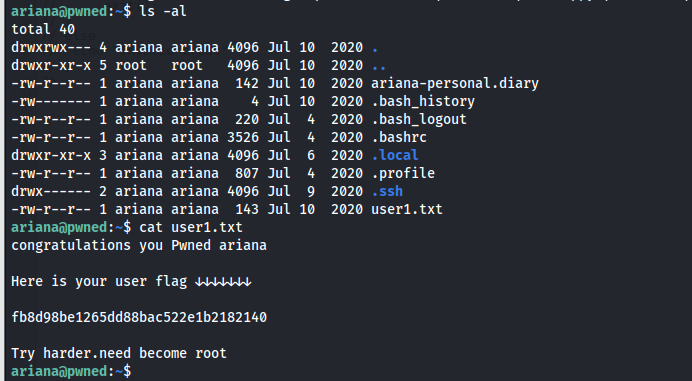Click the 'cat user1.txt' command
This screenshot has height=381, width=692.
click(191, 227)
